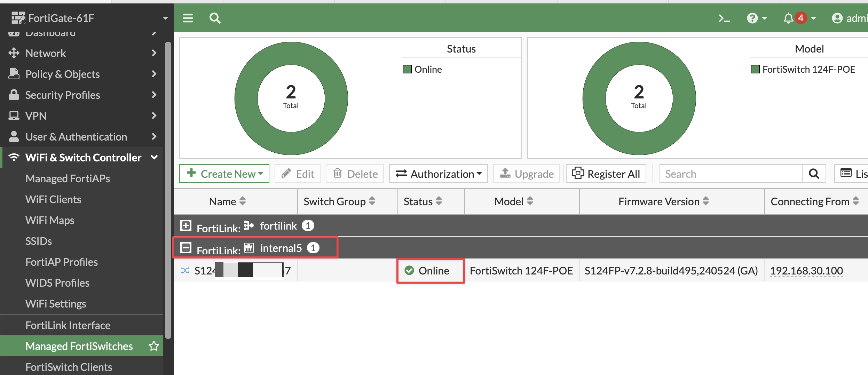Viewport: 868px width, 375px height.
Task: Toggle the FortiSwitch 124F-POE legend swatch
Action: 755,69
